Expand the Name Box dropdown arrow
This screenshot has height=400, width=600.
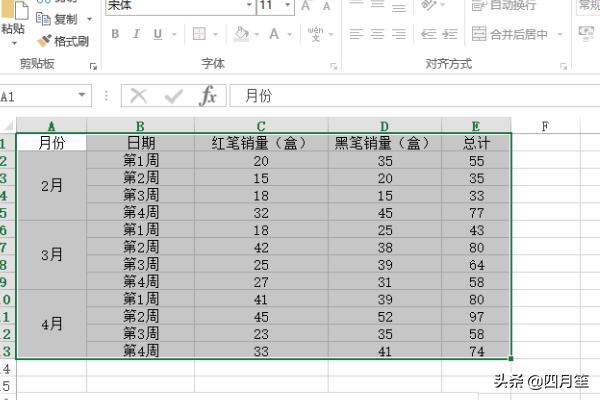[82, 95]
